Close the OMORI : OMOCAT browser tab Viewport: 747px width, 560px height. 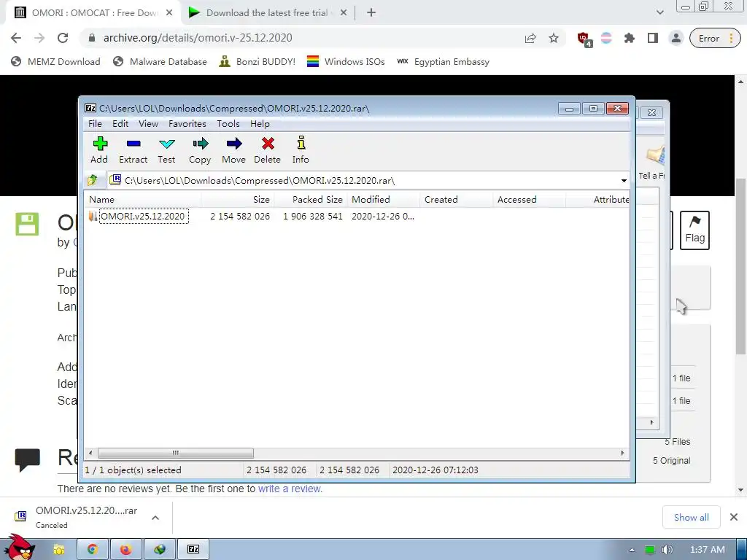(x=169, y=13)
